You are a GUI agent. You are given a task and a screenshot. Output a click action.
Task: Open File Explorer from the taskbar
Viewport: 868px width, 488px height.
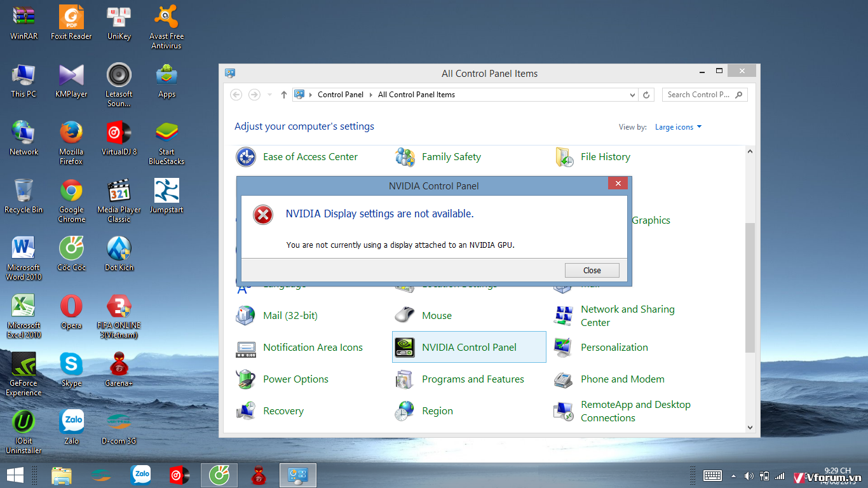(x=62, y=475)
